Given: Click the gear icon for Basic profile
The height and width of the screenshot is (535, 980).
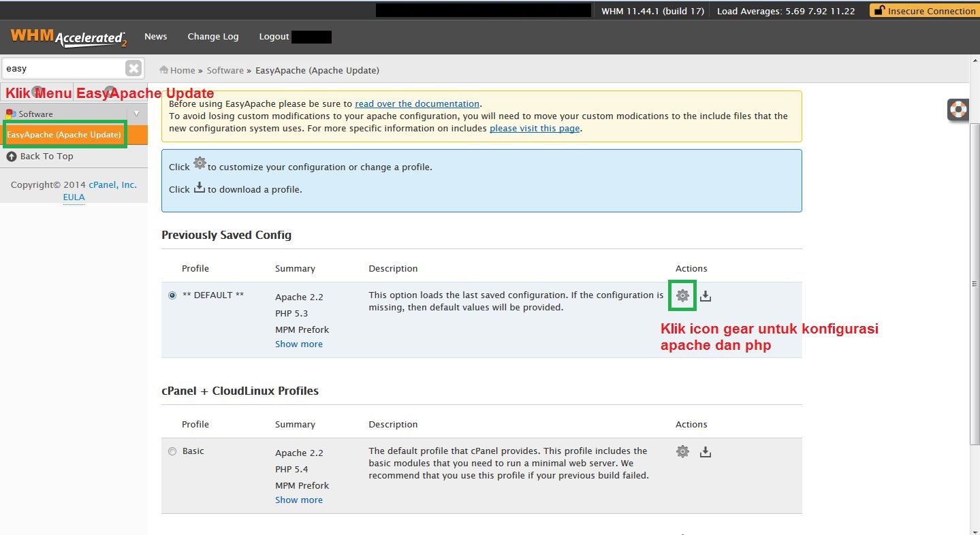Looking at the screenshot, I should [x=682, y=452].
